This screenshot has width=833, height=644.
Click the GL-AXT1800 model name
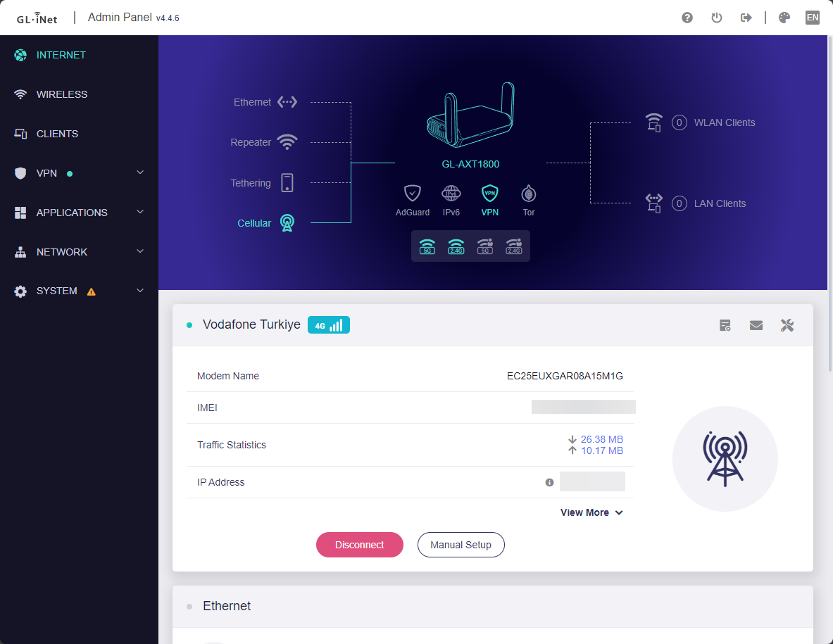pyautogui.click(x=470, y=164)
